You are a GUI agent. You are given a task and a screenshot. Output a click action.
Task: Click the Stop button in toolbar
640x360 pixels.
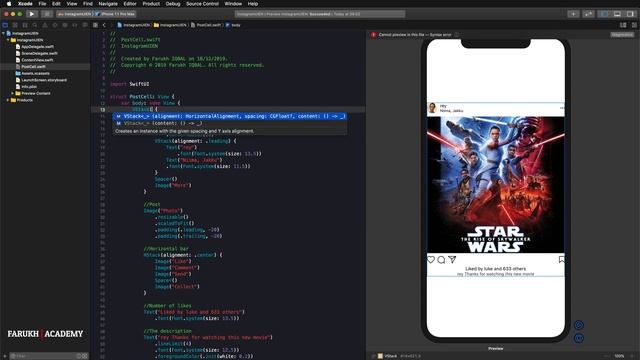[x=47, y=14]
